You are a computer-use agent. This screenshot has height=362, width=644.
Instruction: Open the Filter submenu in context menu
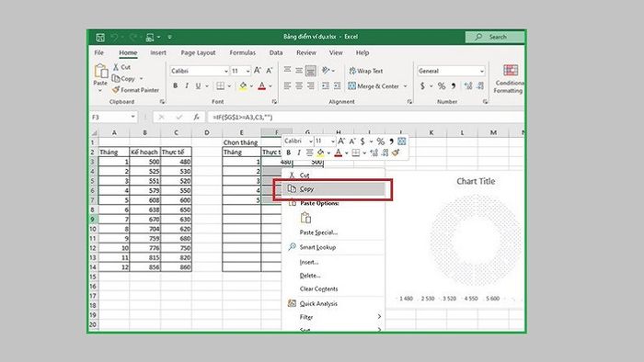[333, 317]
